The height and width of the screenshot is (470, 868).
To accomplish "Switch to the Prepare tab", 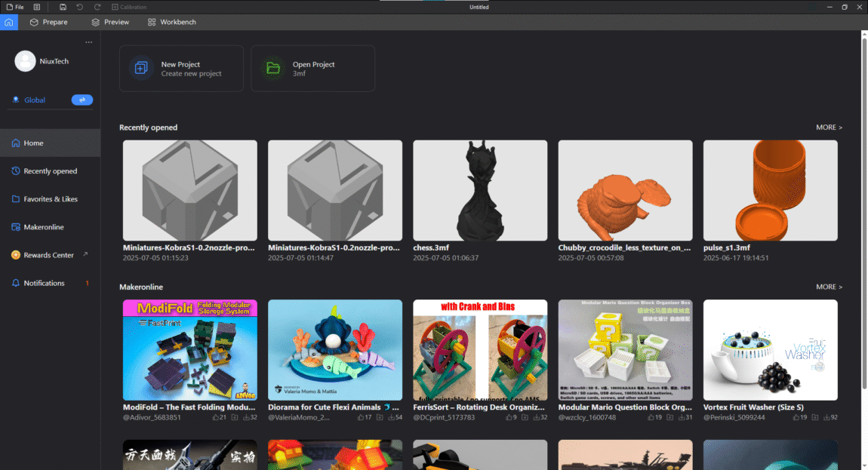I will [49, 22].
